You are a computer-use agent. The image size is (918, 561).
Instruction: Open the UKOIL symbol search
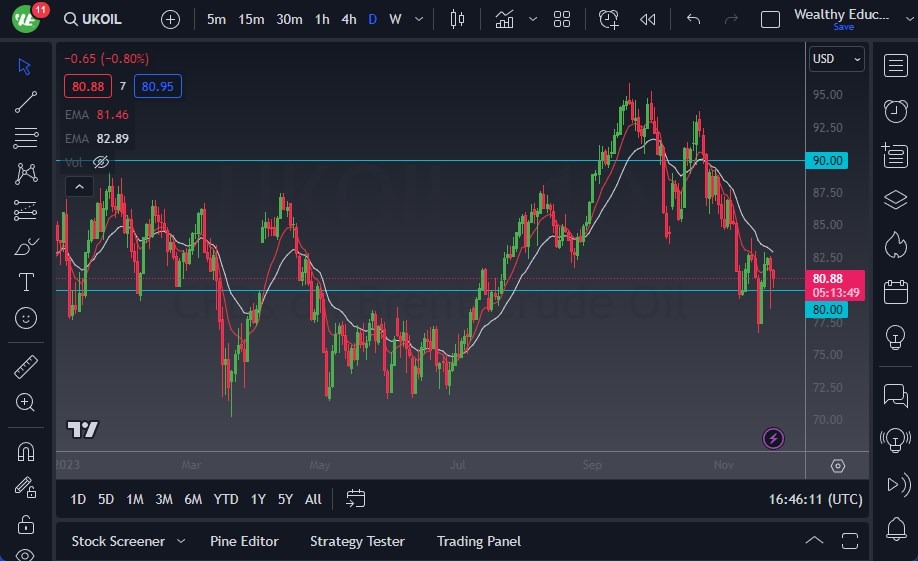[93, 19]
